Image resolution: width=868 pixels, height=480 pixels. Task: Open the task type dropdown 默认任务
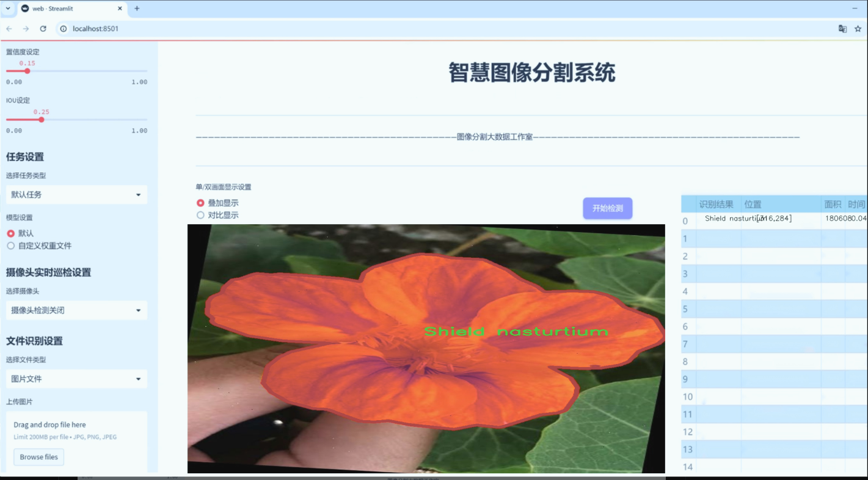(76, 195)
